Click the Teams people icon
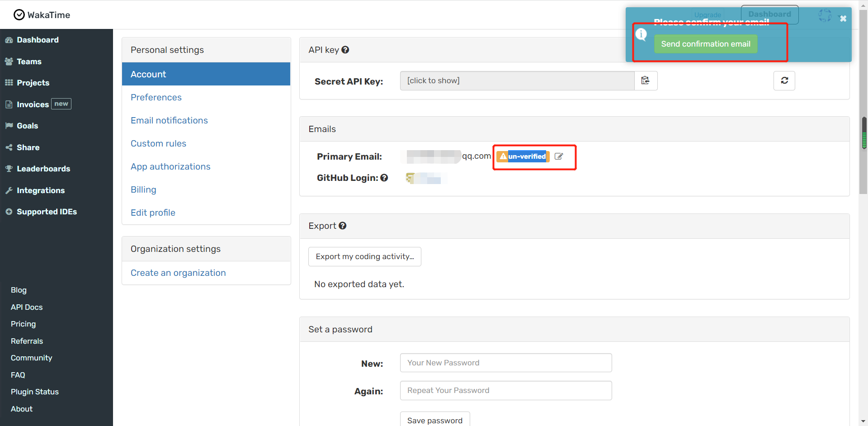Image resolution: width=868 pixels, height=426 pixels. point(9,62)
